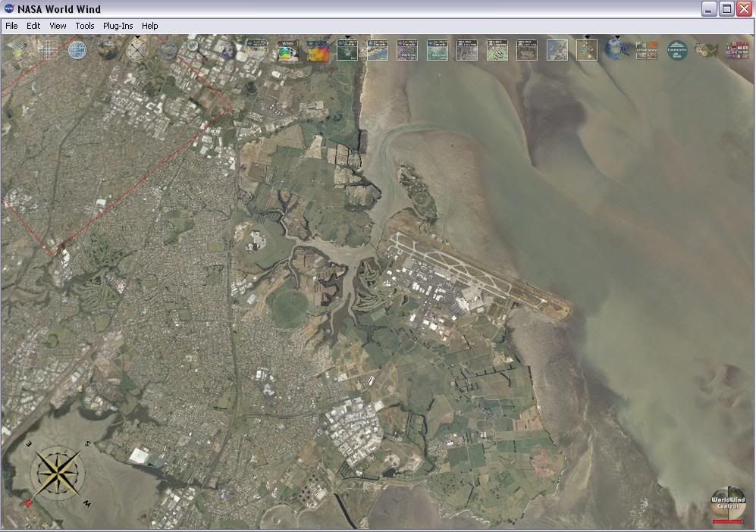Click the wireframe globe icon in toolbar
Viewport: 756px width, 532px height.
(77, 50)
